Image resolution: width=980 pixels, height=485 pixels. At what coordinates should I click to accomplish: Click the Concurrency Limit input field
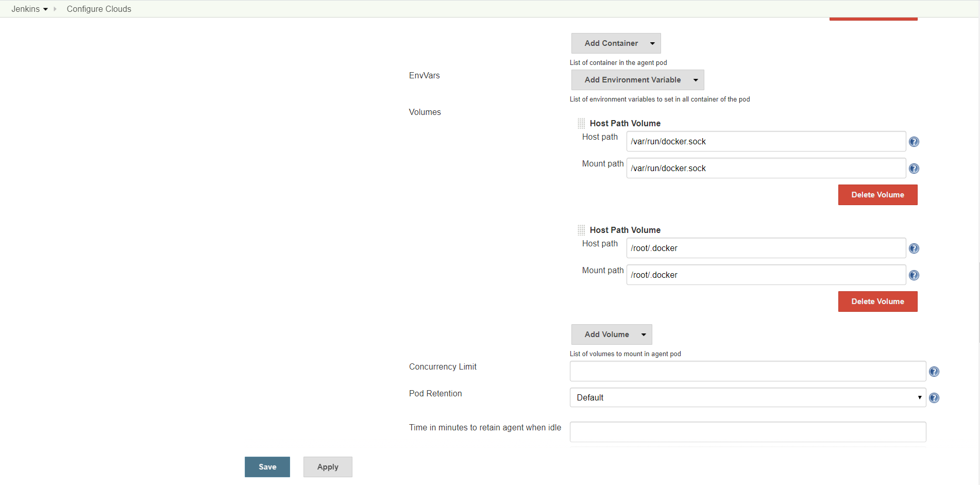tap(748, 371)
